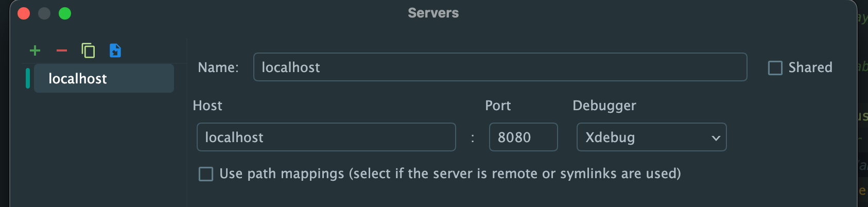Add a new server with plus icon
The image size is (868, 207).
tap(35, 50)
